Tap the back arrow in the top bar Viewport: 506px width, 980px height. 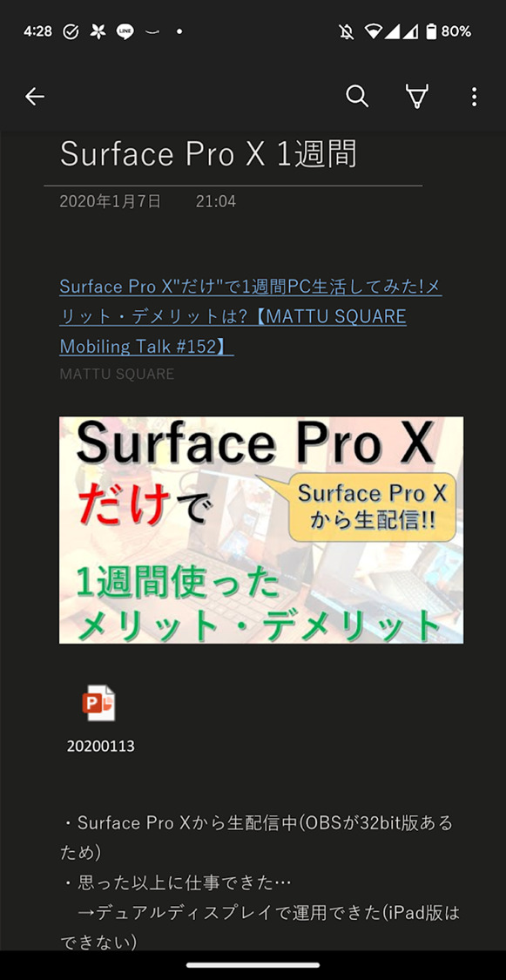click(x=35, y=96)
